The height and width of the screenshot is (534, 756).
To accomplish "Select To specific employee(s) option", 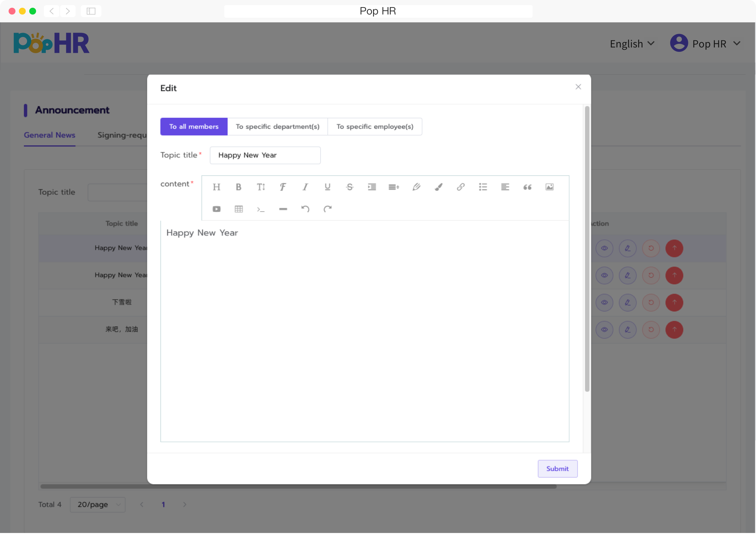I will 375,127.
